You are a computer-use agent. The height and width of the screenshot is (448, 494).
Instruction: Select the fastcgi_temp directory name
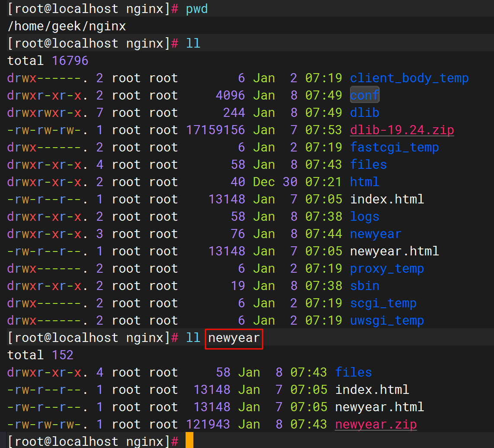395,147
